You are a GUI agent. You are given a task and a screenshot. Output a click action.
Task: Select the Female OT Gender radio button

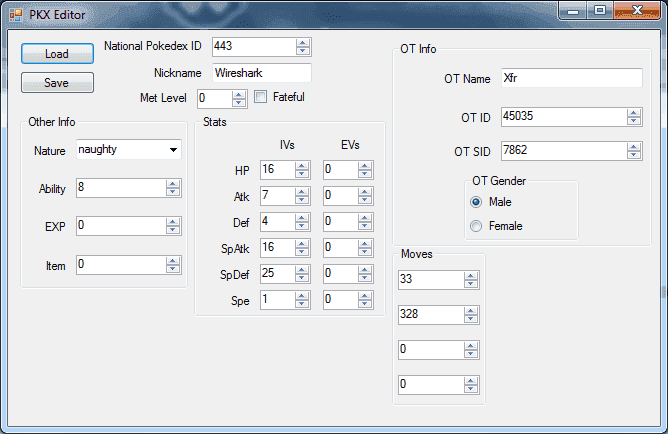coord(476,226)
